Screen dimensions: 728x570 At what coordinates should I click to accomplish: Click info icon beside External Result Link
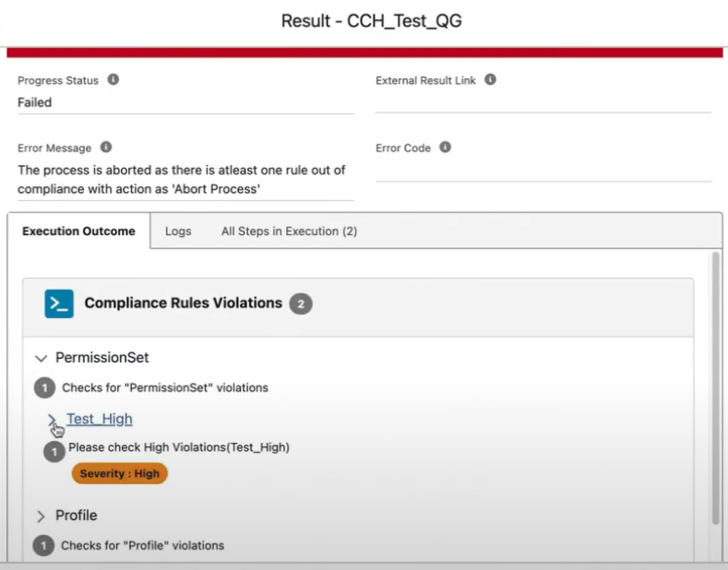[x=490, y=79]
